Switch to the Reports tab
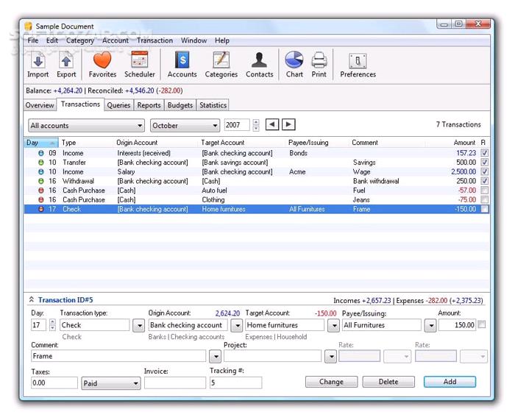 [x=149, y=105]
